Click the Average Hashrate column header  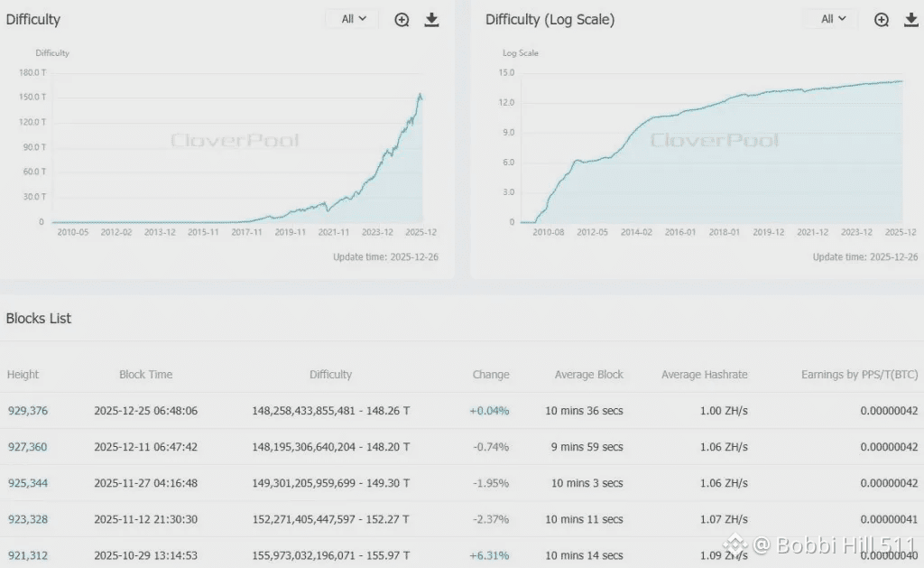[704, 375]
